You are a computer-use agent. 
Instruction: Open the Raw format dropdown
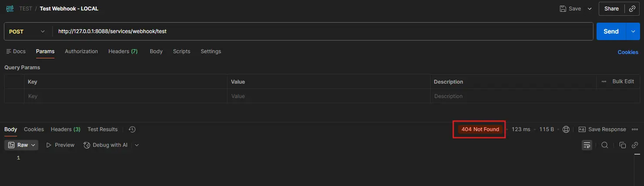(21, 145)
